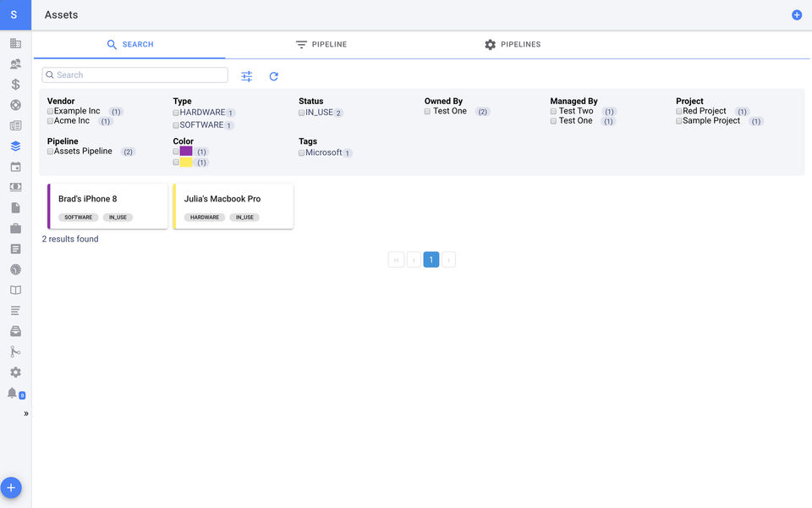Viewport: 812px width, 508px height.
Task: Open the gear settings icon in sidebar
Action: click(x=15, y=373)
